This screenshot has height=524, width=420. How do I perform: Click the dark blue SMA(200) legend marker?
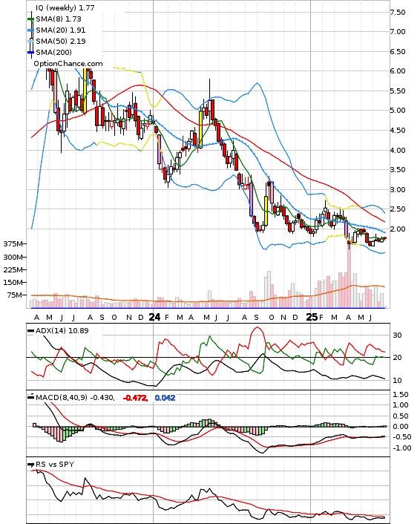click(x=30, y=53)
